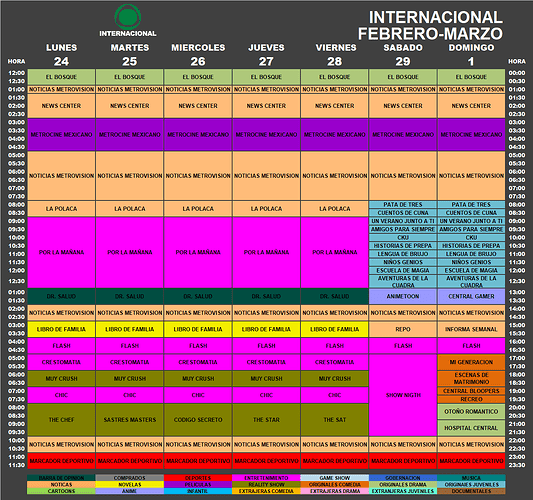
Task: Click the EXTRANJERAS COMEDIA legend swatch
Action: tap(266, 491)
